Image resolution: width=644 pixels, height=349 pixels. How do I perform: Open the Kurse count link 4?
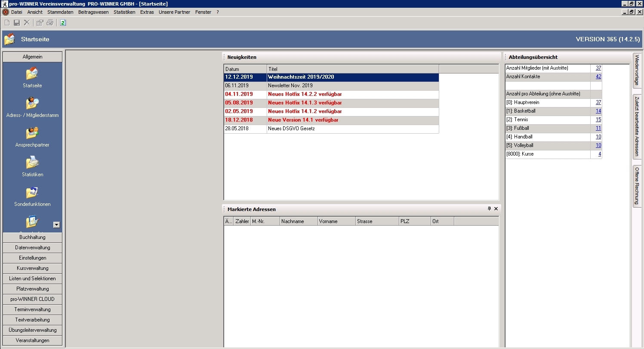click(x=600, y=154)
